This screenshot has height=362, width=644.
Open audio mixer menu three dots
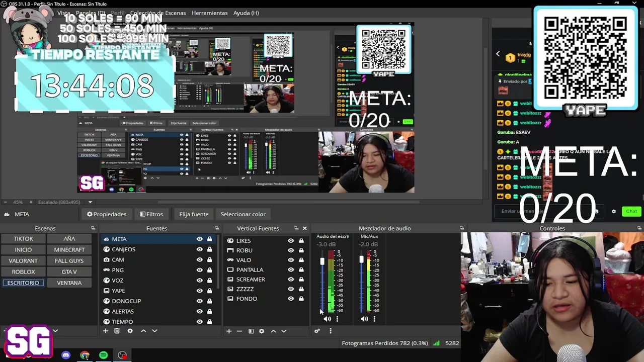coord(331,331)
